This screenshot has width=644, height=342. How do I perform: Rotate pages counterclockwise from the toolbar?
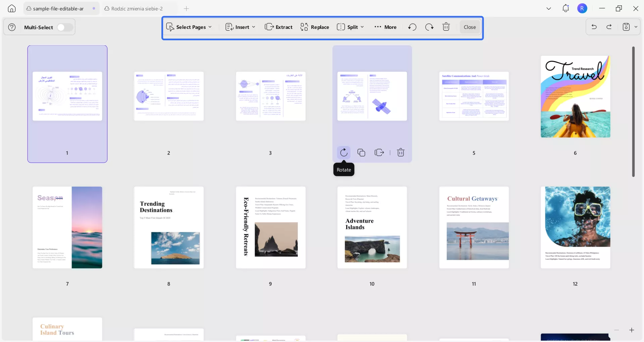pyautogui.click(x=412, y=27)
